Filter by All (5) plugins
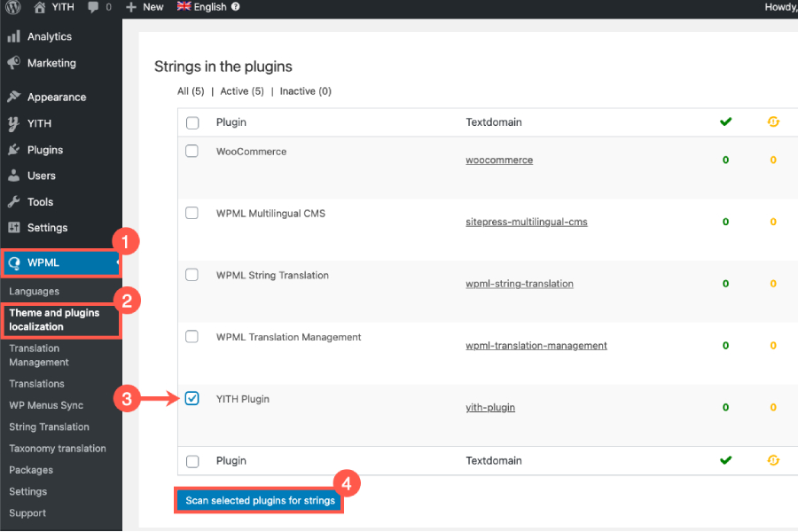 (191, 91)
